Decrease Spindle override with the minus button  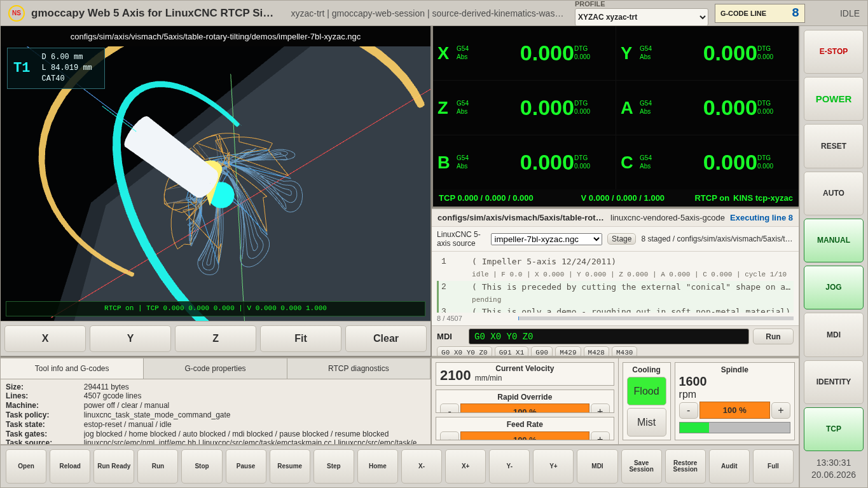pos(688,410)
